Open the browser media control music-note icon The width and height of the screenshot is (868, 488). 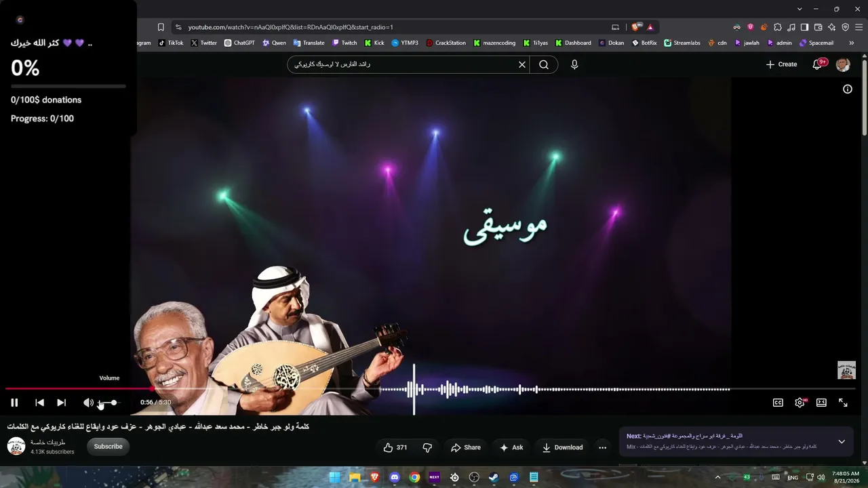pyautogui.click(x=791, y=27)
